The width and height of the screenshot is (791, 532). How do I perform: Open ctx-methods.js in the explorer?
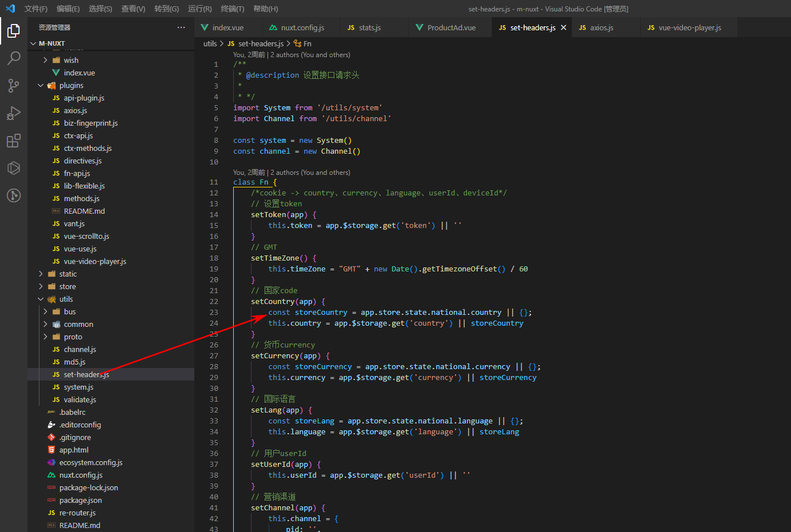[111, 148]
